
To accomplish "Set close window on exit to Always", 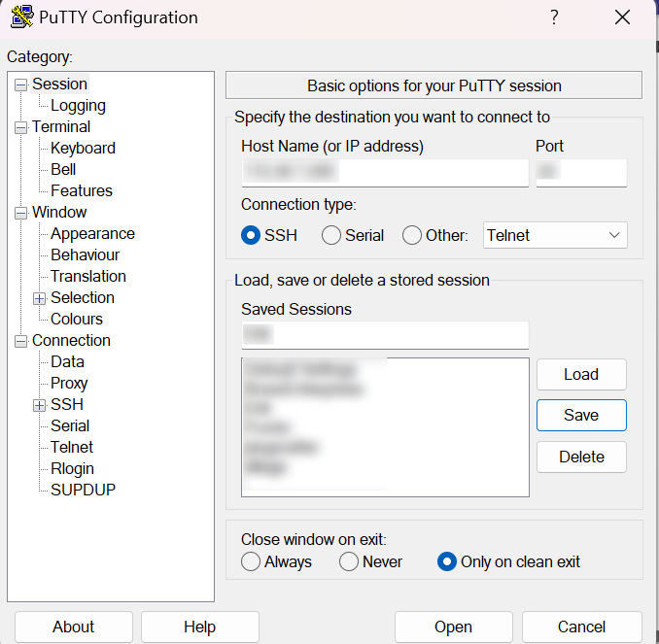I will (x=252, y=561).
